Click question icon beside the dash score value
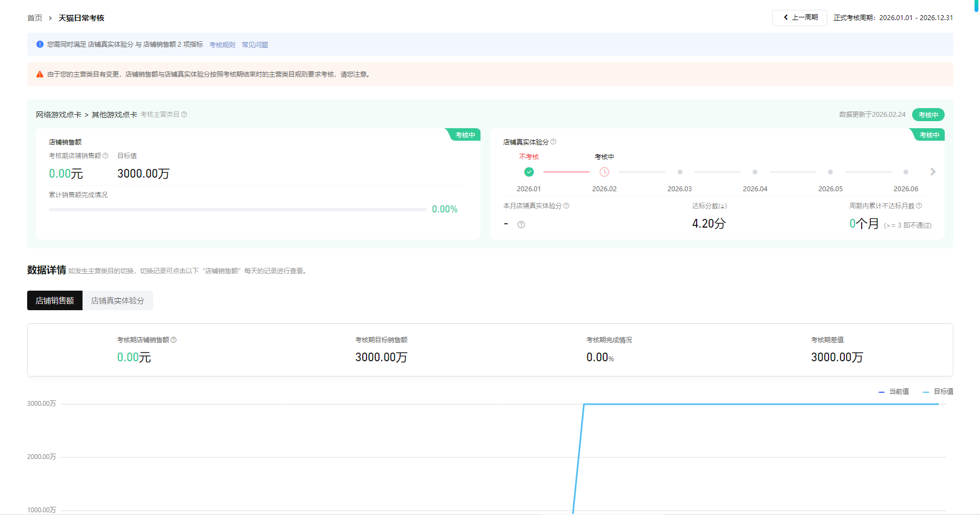The image size is (980, 515). coord(521,225)
